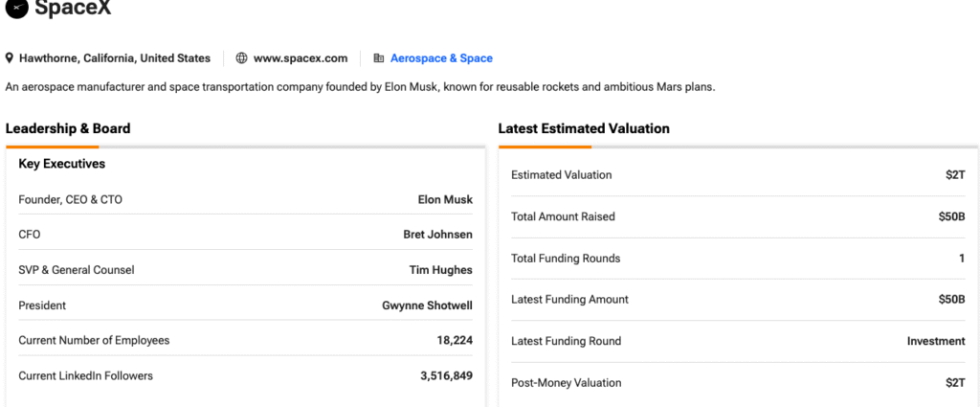The height and width of the screenshot is (407, 980).
Task: Select CFO Bret Johnsen's name
Action: click(x=437, y=235)
